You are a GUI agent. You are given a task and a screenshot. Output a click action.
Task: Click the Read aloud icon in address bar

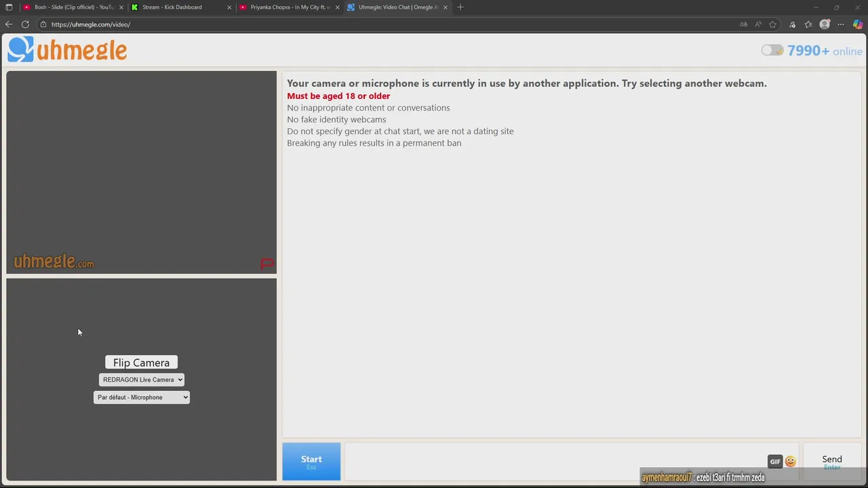[758, 24]
